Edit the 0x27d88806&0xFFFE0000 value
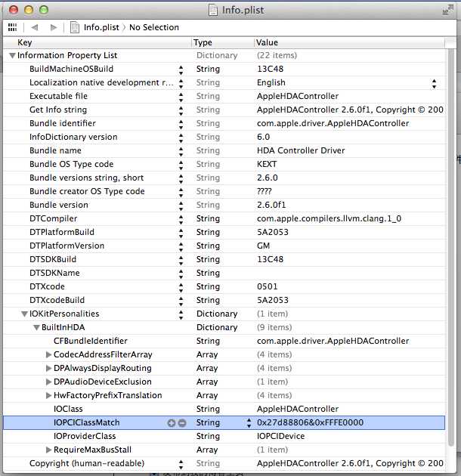The image size is (461, 476). [310, 422]
